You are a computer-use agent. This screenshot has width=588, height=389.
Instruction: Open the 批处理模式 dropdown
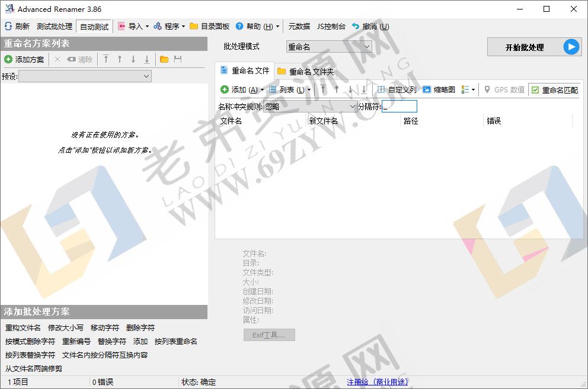click(328, 46)
